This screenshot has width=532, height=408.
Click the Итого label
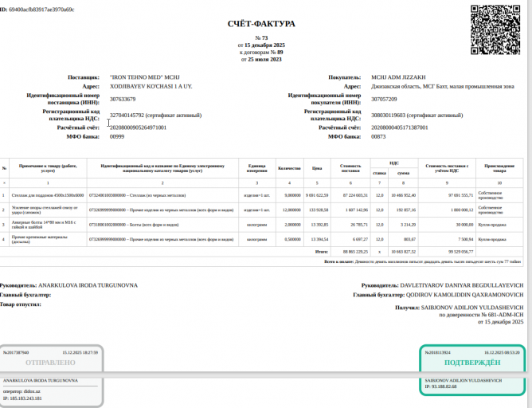point(321,252)
